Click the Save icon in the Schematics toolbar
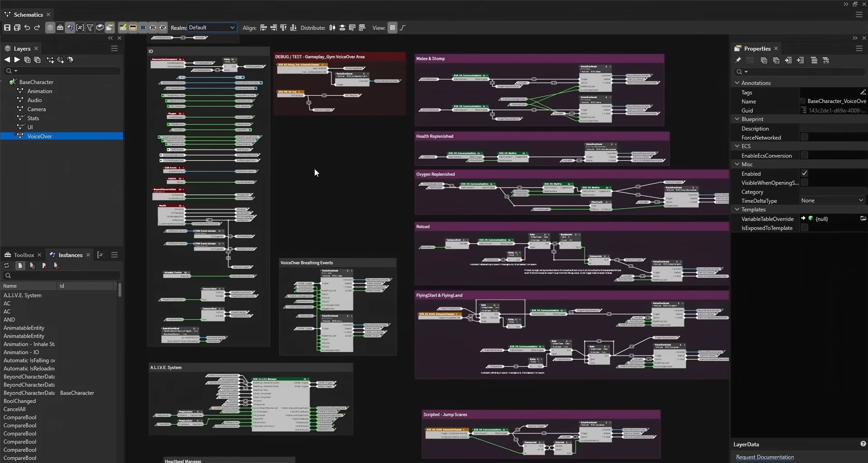The width and height of the screenshot is (868, 463). 7,28
